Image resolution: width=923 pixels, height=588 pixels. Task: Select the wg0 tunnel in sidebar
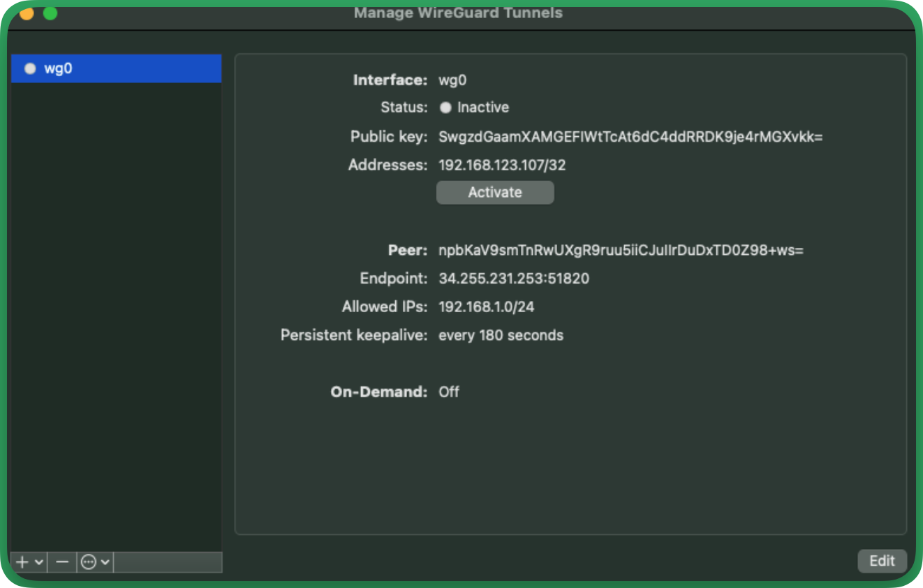(116, 68)
